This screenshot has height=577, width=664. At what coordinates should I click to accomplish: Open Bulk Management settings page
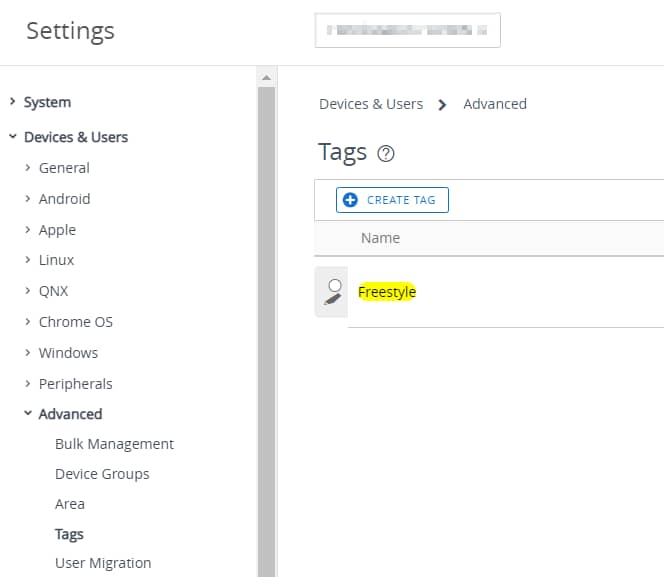(114, 444)
